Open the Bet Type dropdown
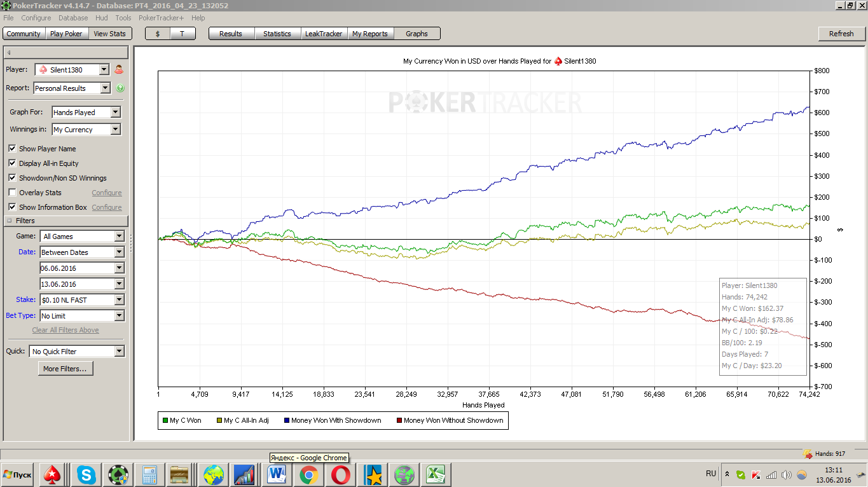This screenshot has height=487, width=868. [x=82, y=316]
